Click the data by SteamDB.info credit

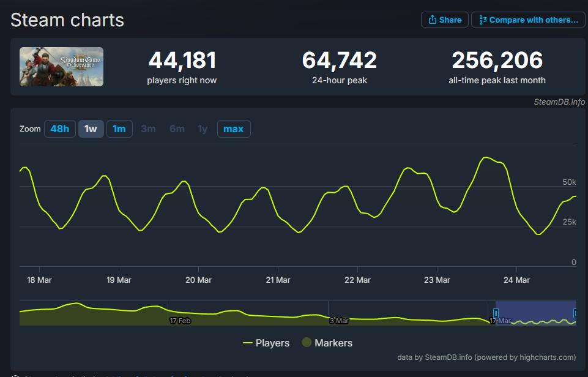tap(486, 357)
